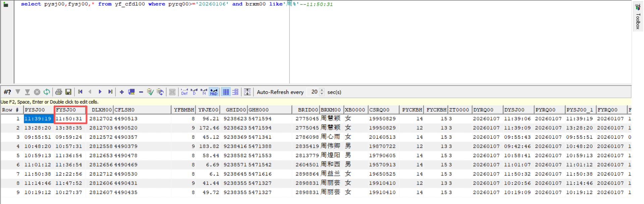
Task: Click inside the SQL select statement text
Action: (177, 4)
